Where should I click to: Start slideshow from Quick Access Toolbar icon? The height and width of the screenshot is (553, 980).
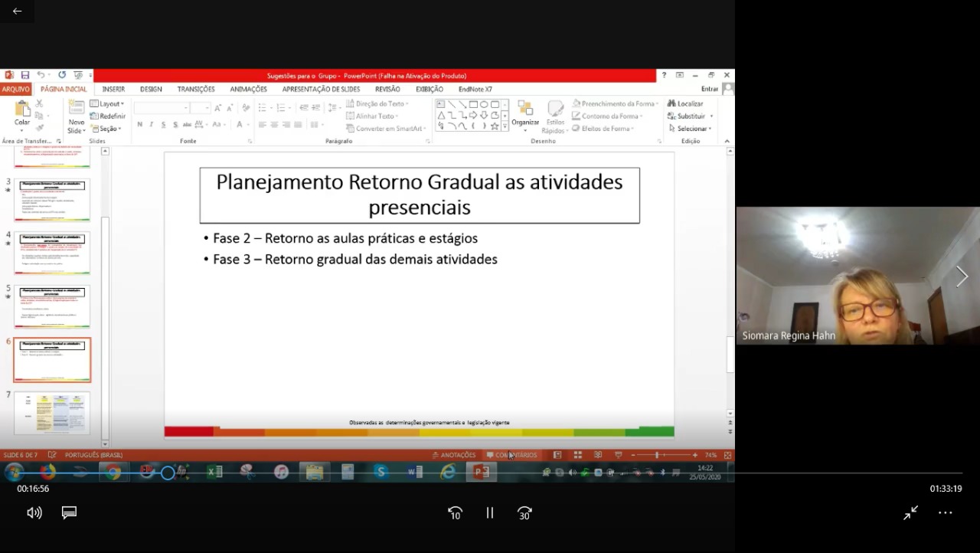pyautogui.click(x=77, y=75)
